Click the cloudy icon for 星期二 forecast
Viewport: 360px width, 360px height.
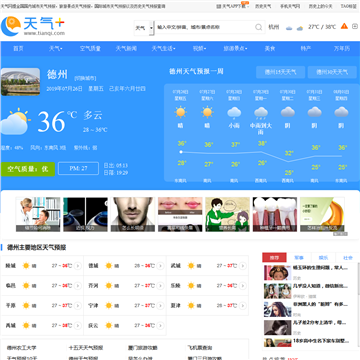tap(288, 112)
